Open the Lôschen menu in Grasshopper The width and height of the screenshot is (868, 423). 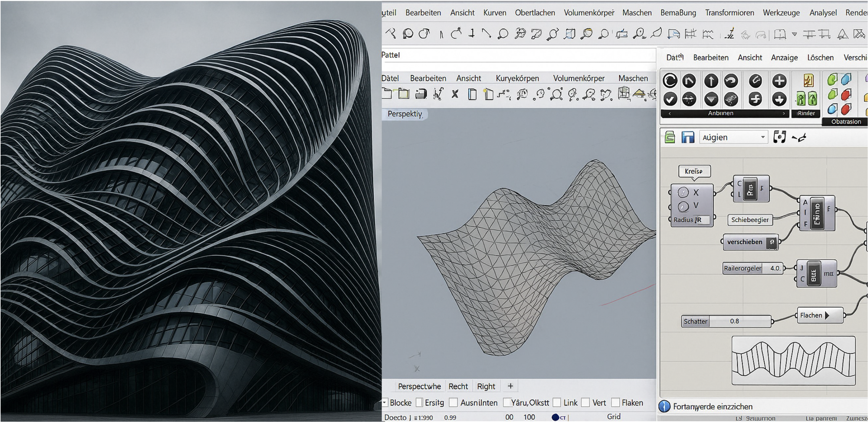pyautogui.click(x=820, y=58)
